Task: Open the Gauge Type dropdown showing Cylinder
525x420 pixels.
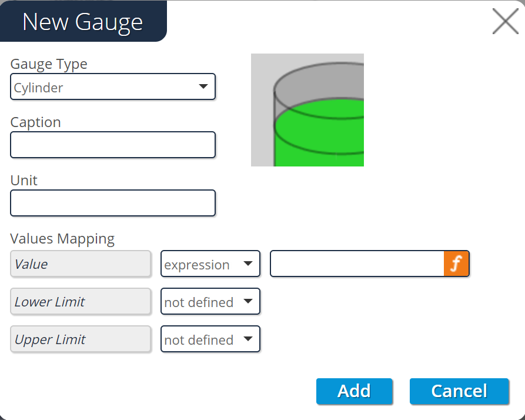Action: click(113, 87)
